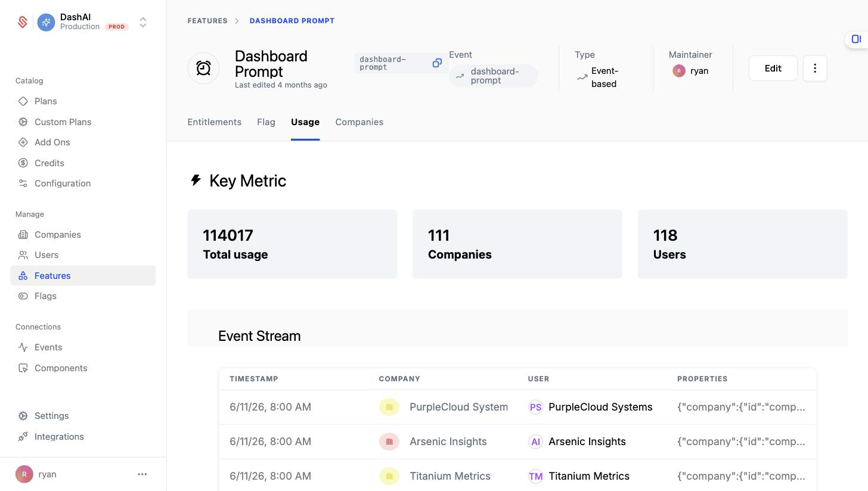Switch to the Companies tab
This screenshot has height=491, width=868.
(359, 122)
